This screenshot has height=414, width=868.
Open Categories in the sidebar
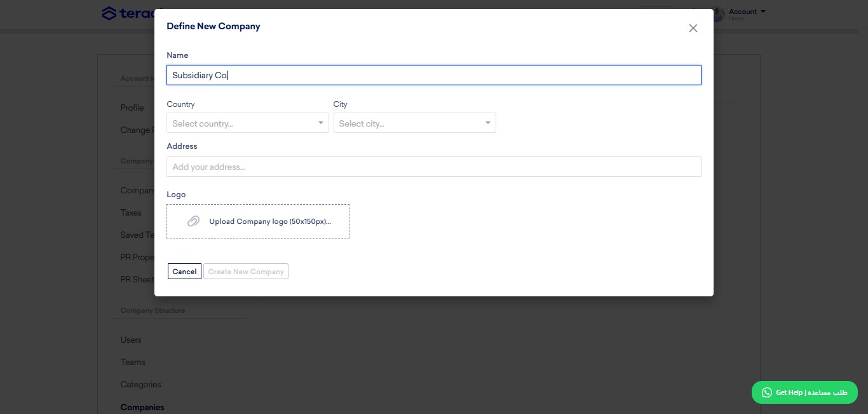(x=140, y=384)
